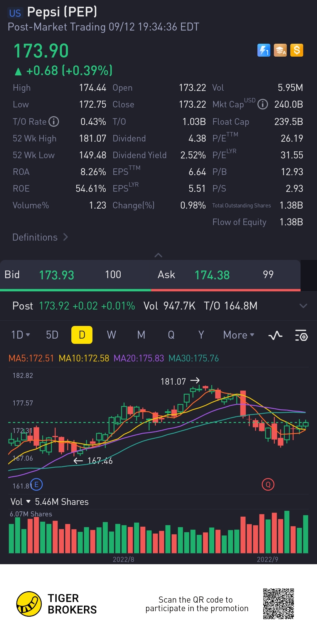The image size is (317, 644).
Task: Tap the 167.46 low price annotation
Action: coord(100,461)
